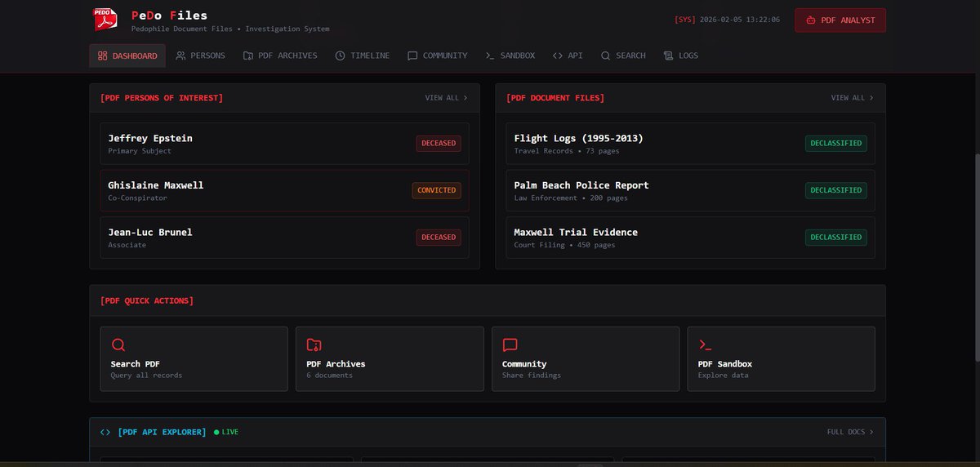The width and height of the screenshot is (980, 467).
Task: Click the magnifier icon in Search PDF card
Action: point(118,345)
